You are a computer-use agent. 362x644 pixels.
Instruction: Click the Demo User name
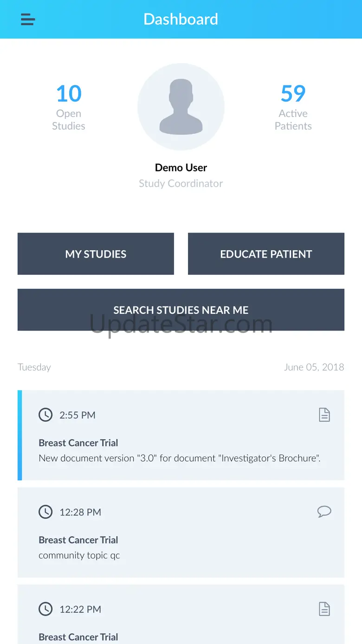(181, 168)
